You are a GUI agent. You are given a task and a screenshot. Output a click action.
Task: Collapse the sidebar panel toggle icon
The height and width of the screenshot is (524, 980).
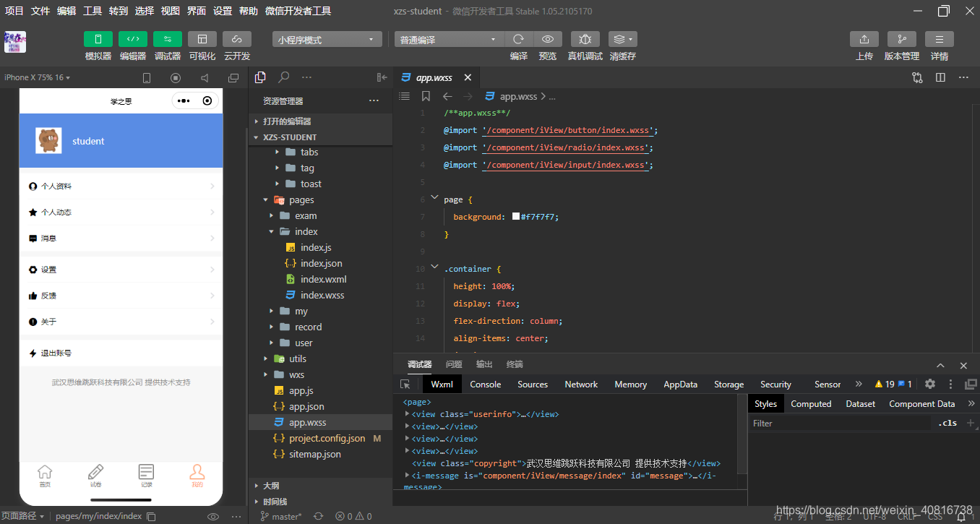pos(382,77)
